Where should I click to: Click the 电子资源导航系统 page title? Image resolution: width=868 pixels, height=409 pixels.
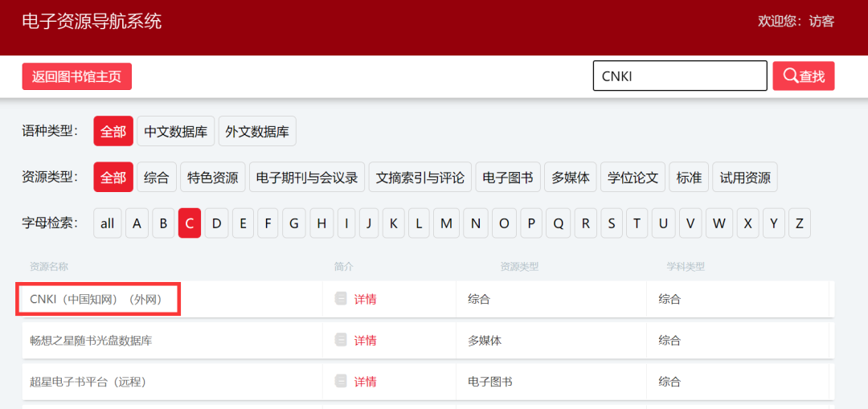[x=92, y=22]
